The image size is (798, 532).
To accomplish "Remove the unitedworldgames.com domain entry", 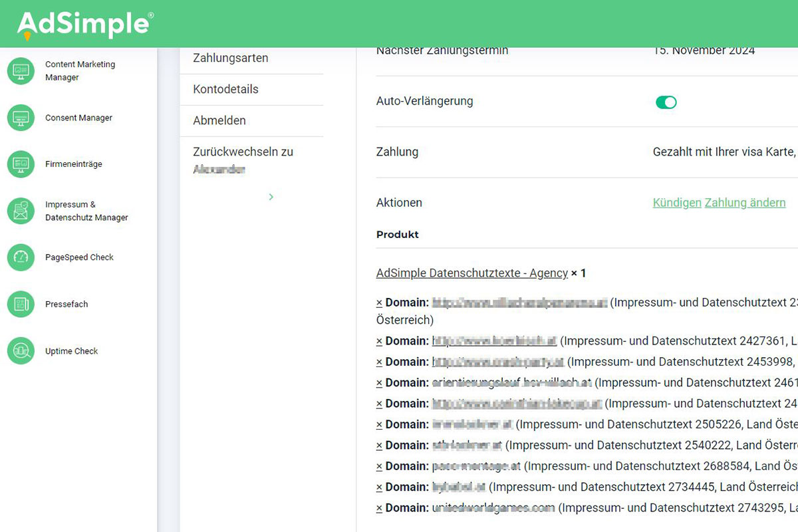I will point(379,508).
